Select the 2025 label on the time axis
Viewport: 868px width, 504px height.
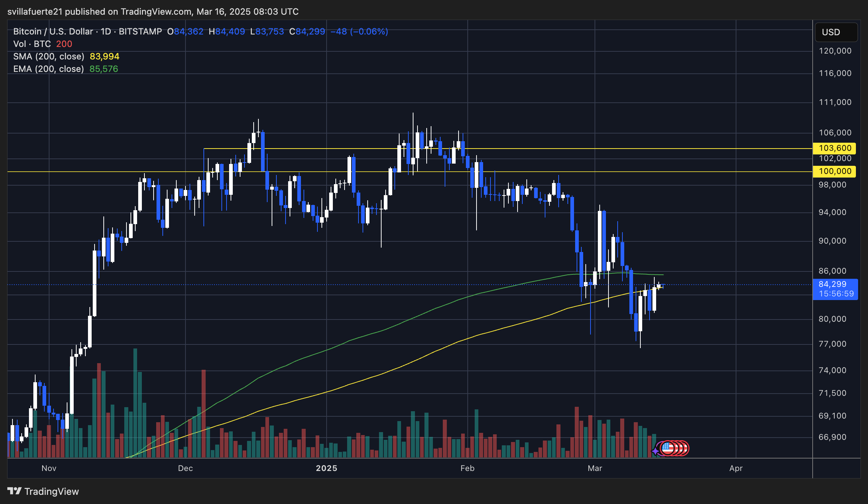(x=327, y=468)
